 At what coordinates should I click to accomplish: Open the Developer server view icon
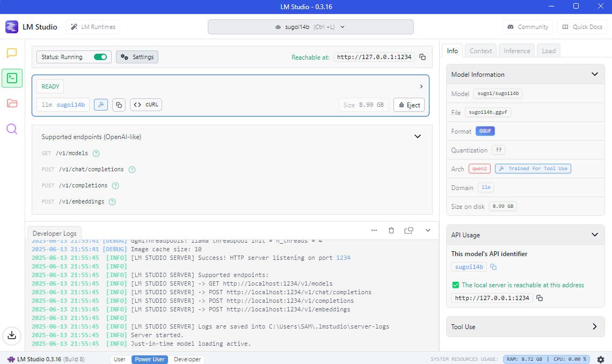[x=12, y=78]
